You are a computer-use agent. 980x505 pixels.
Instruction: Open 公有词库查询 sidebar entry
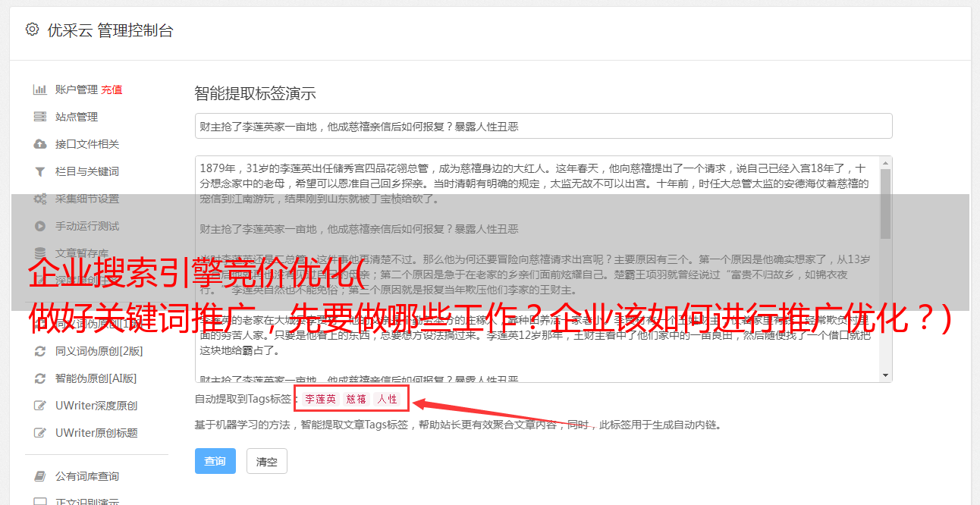[87, 476]
